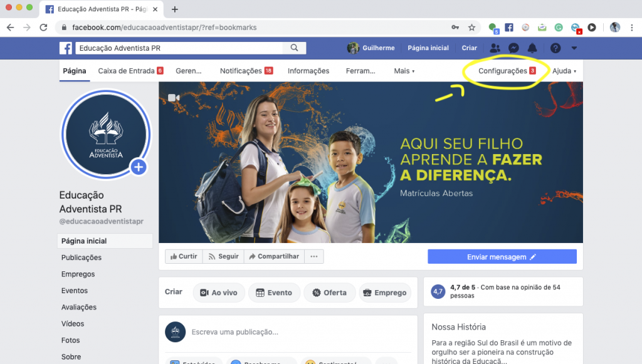Image resolution: width=642 pixels, height=364 pixels.
Task: Click the Compartilhar button
Action: [275, 256]
